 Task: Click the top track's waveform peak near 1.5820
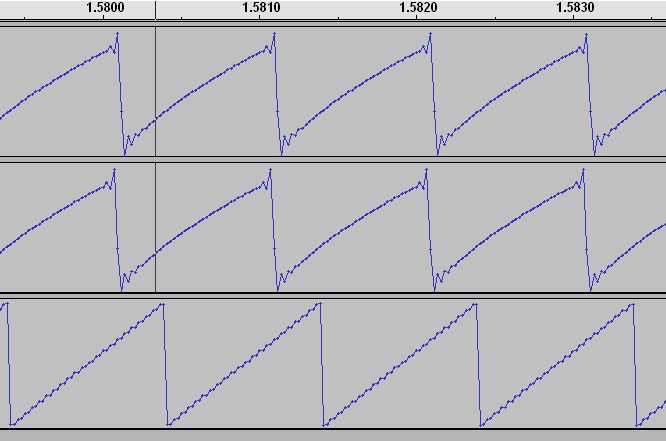431,34
